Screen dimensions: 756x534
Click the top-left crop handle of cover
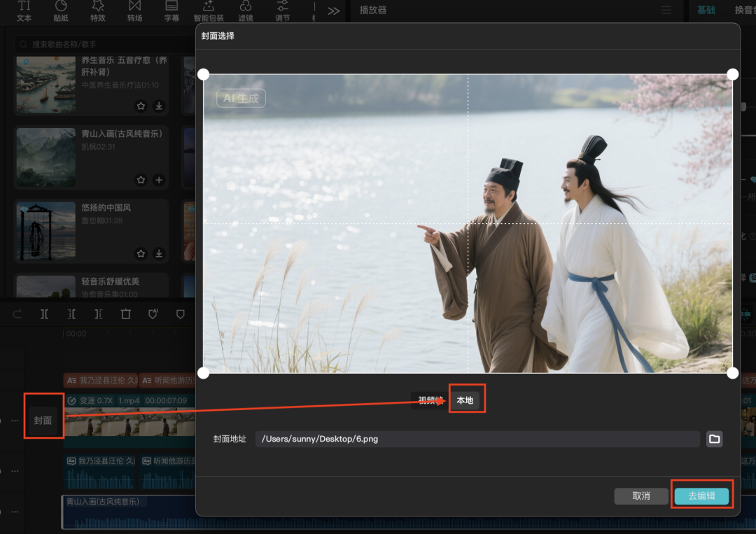coord(204,74)
